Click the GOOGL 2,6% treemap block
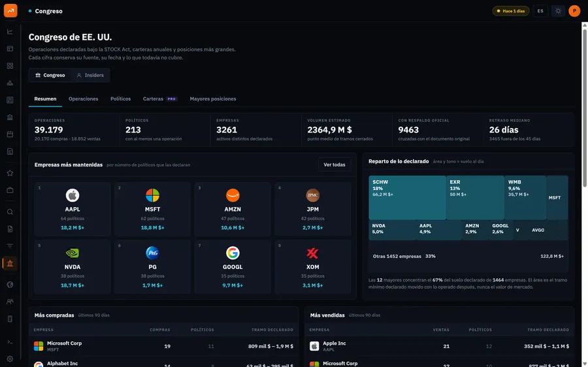Screen dimensions: 588x367 pos(501,230)
